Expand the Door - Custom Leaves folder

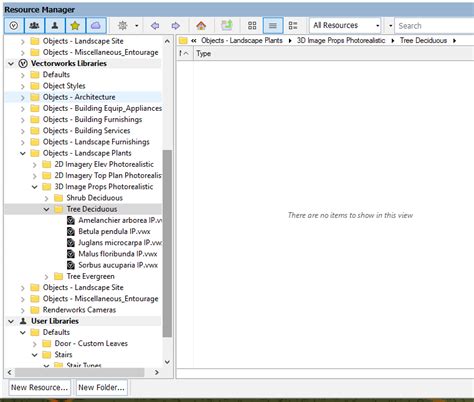[x=34, y=344]
